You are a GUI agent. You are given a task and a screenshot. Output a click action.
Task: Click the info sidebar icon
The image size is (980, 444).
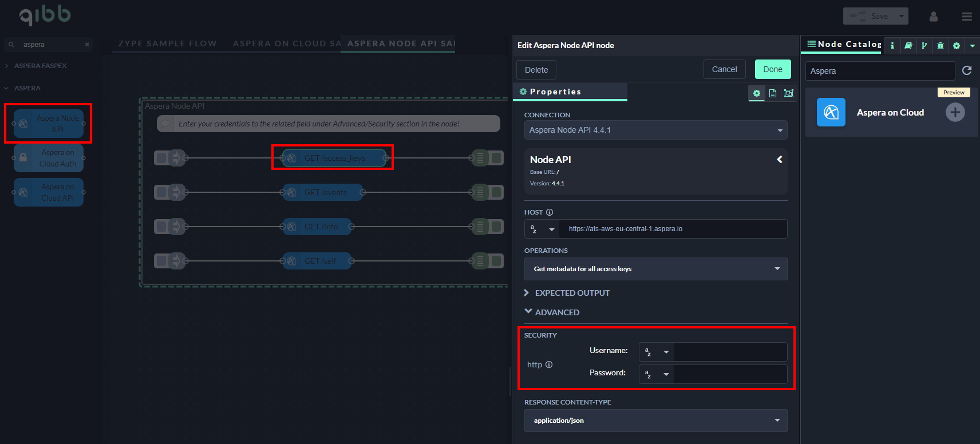point(892,46)
